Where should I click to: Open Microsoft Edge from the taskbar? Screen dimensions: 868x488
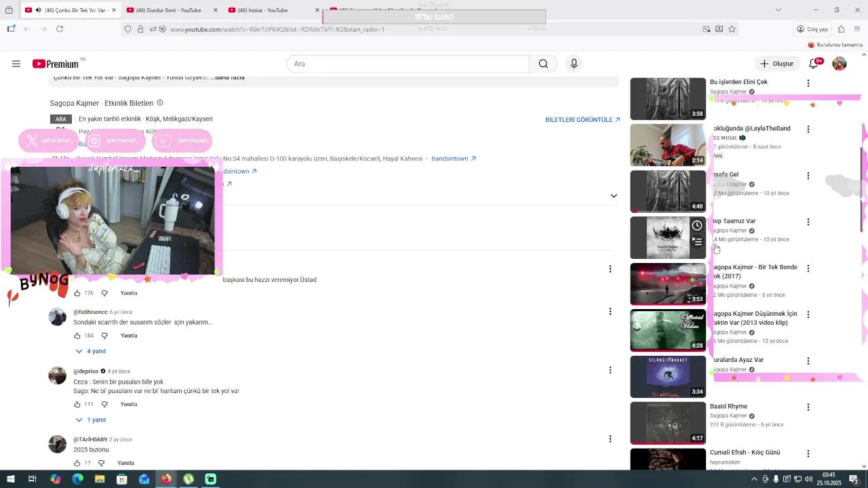(77, 479)
